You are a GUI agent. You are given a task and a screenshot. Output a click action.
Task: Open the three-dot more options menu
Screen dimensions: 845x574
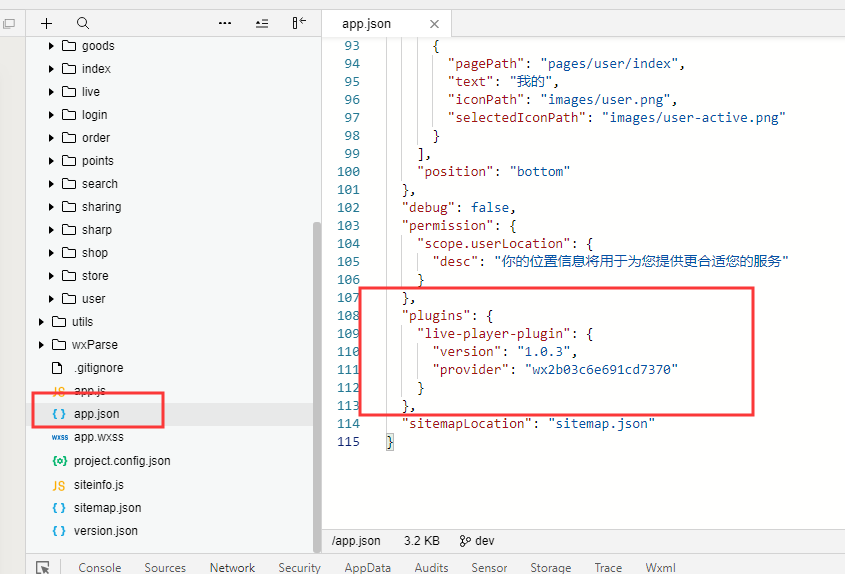[225, 23]
